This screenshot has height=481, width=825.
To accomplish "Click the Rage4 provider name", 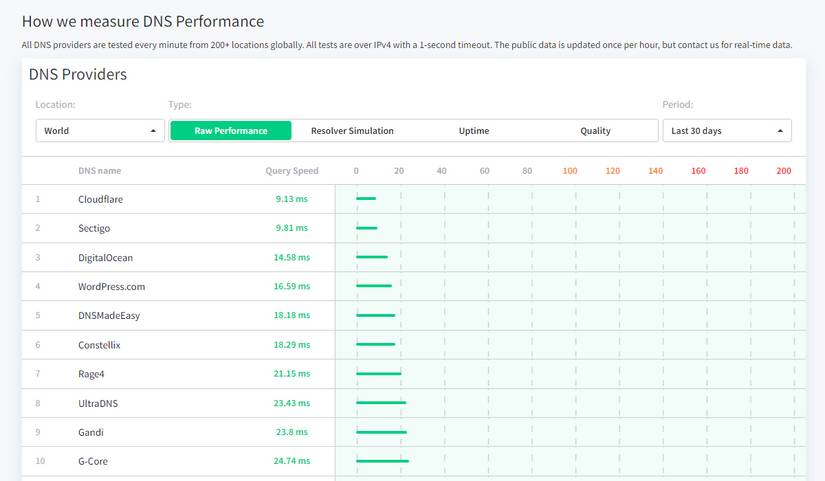I will (x=91, y=374).
